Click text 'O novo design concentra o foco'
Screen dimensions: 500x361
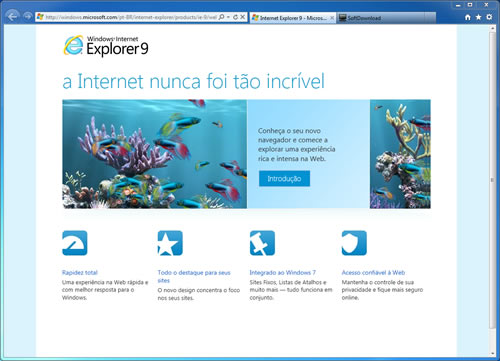click(x=199, y=290)
